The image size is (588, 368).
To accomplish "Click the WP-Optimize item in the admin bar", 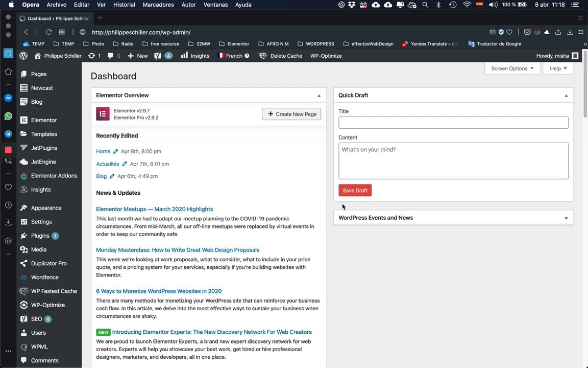I will tap(326, 56).
